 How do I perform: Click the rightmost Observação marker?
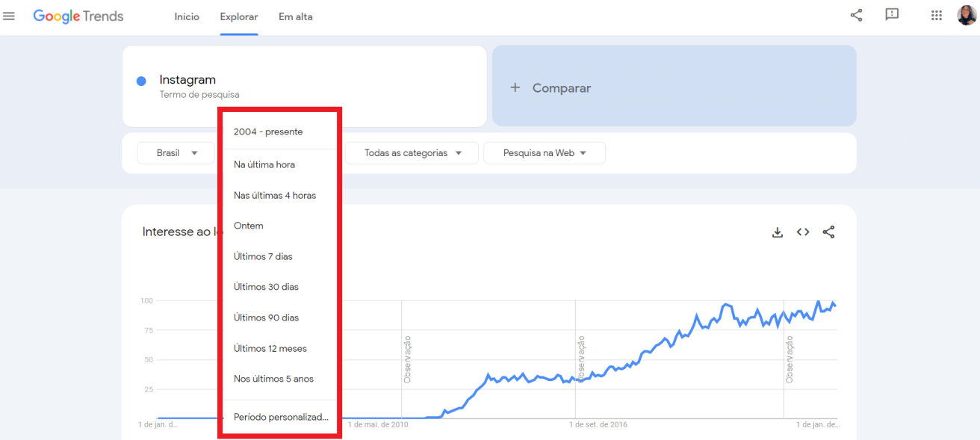tap(790, 359)
